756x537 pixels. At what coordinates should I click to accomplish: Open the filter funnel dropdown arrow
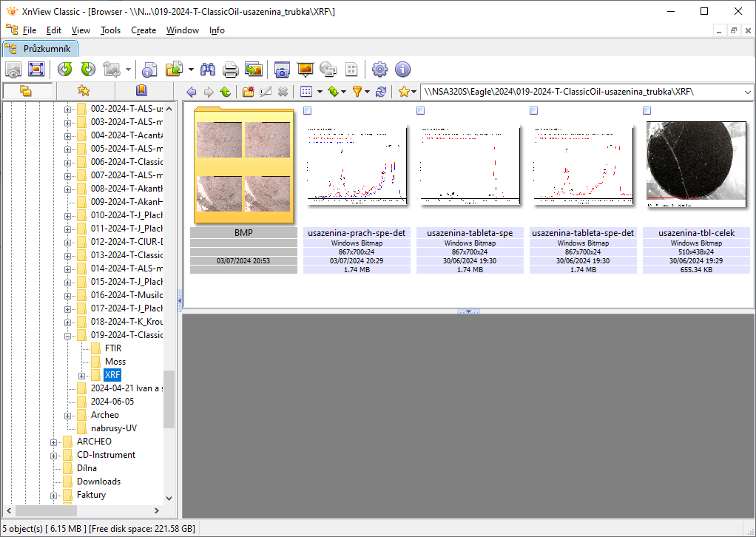click(x=368, y=92)
